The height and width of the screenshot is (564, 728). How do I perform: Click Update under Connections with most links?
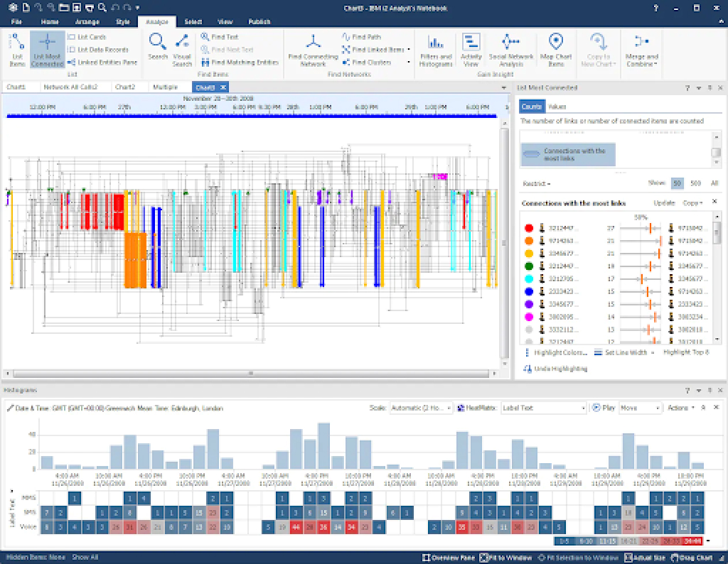pyautogui.click(x=663, y=202)
